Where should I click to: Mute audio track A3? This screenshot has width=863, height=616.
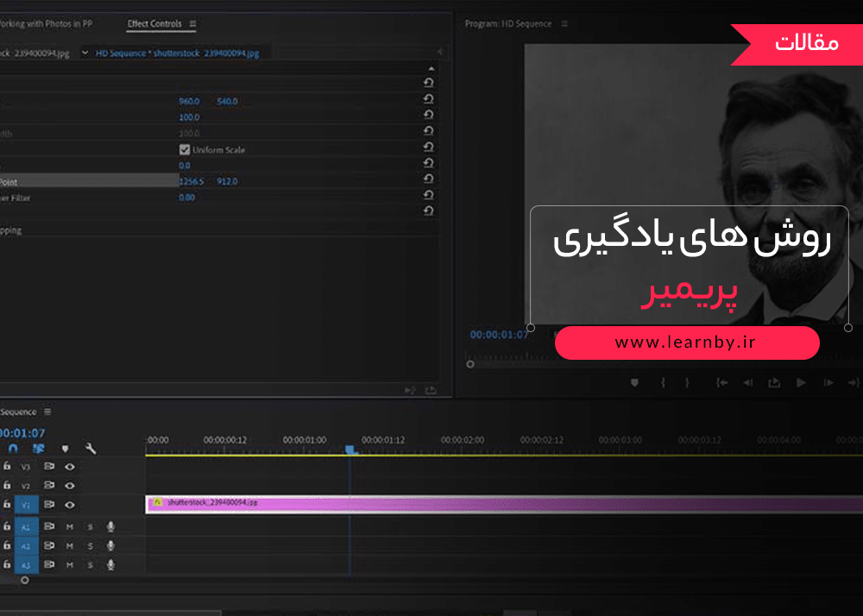click(x=69, y=565)
